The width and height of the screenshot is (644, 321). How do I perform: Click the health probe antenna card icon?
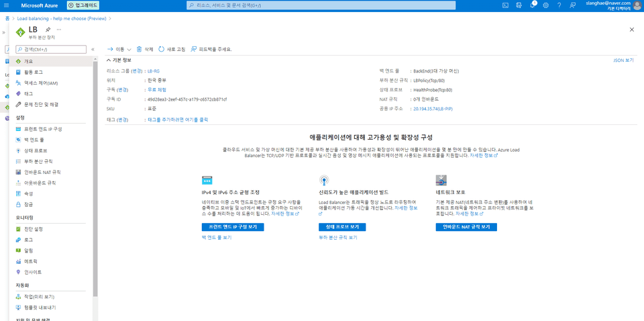pyautogui.click(x=323, y=181)
